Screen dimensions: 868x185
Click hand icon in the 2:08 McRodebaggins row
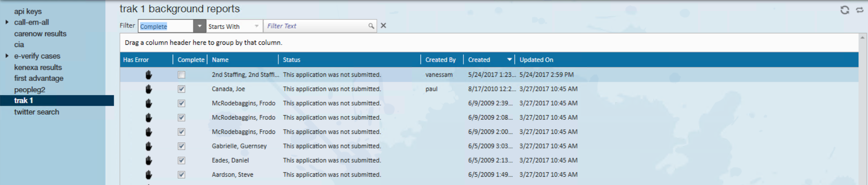149,118
